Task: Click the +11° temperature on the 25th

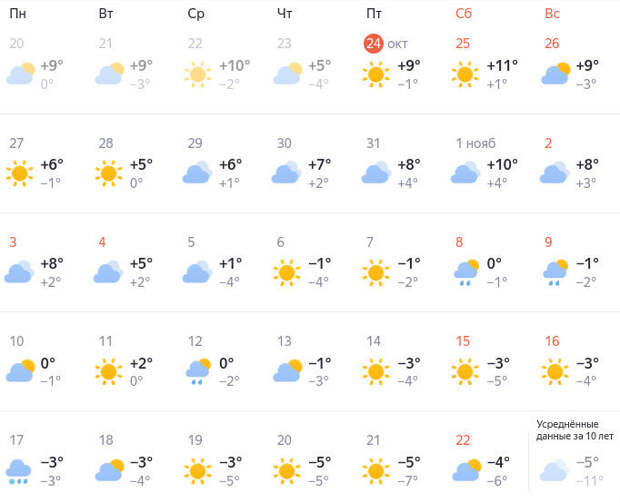Action: pos(502,65)
